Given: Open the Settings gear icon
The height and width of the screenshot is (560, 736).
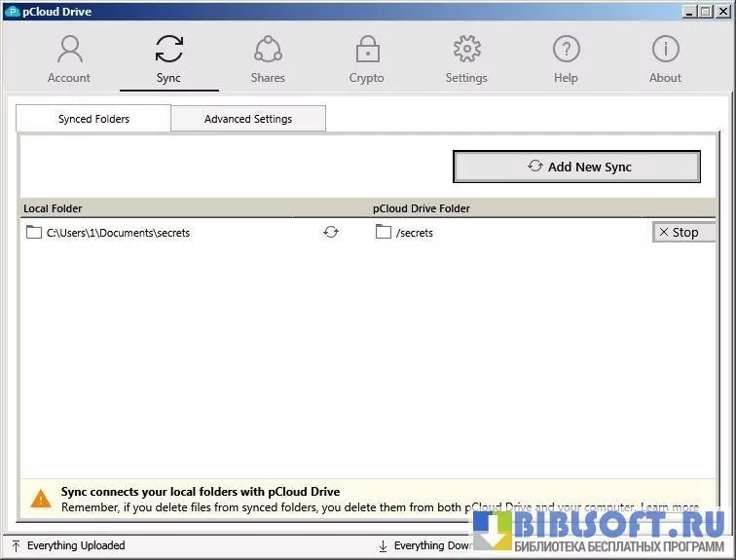Looking at the screenshot, I should (x=466, y=49).
